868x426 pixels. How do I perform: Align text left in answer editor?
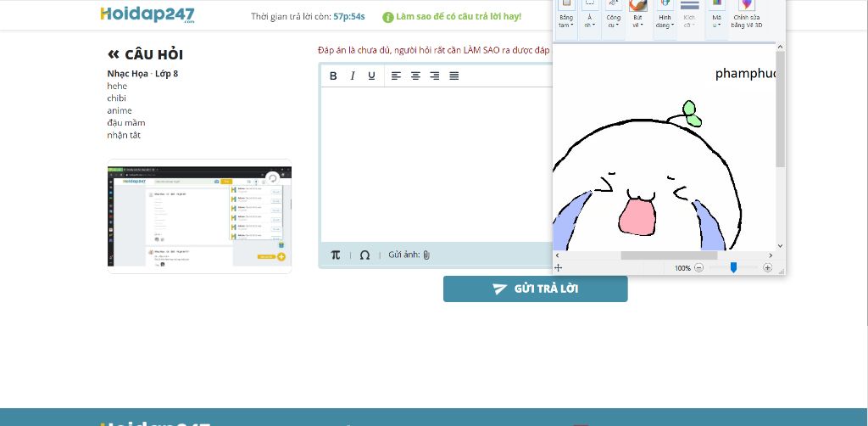tap(397, 76)
